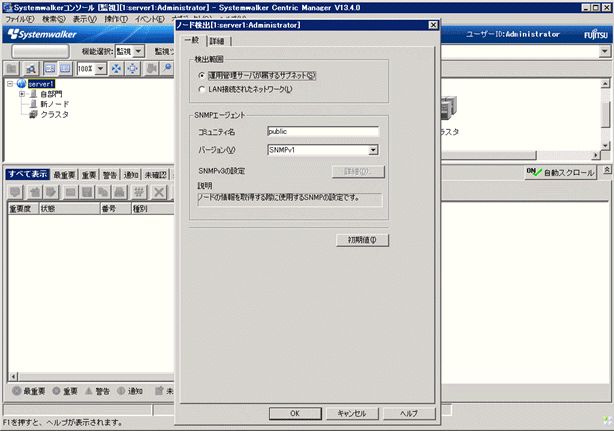Click the 重要 legend icon at bottom
The width and height of the screenshot is (614, 431).
(x=56, y=391)
